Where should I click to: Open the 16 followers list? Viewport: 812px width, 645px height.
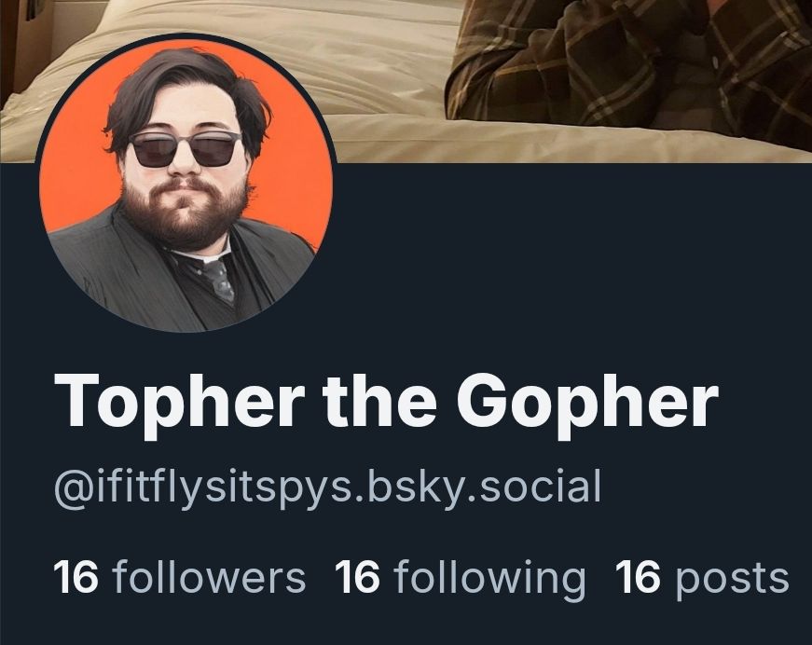180,577
